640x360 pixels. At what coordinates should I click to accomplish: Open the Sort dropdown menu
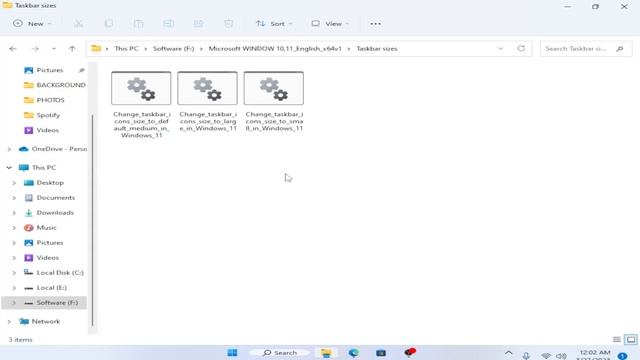(x=274, y=24)
